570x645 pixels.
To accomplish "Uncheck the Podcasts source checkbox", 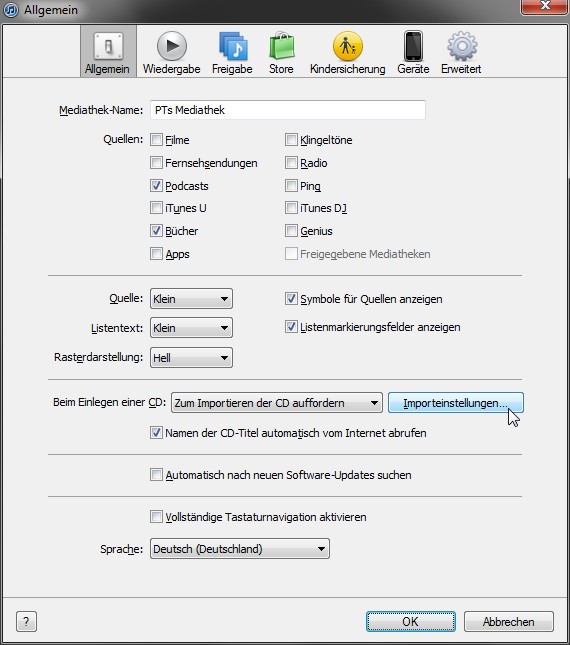I will pos(156,186).
